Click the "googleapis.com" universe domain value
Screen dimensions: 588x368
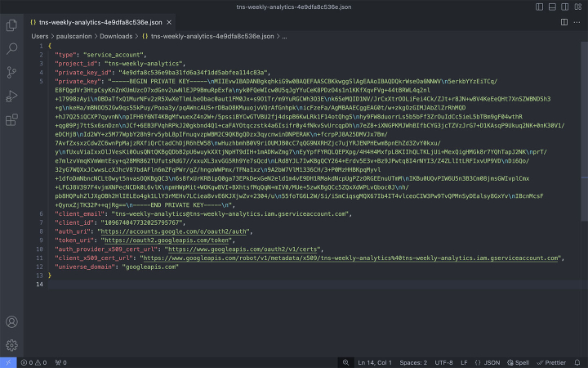[150, 267]
